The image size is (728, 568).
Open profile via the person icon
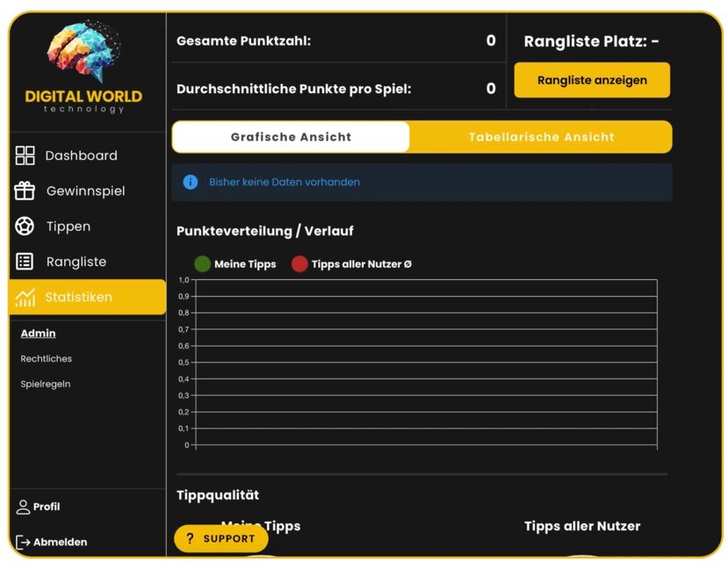[22, 507]
